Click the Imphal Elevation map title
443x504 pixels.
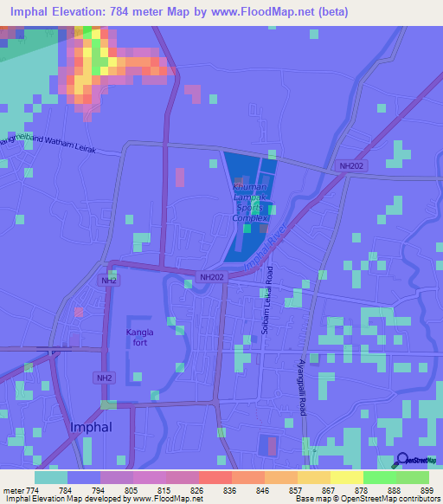click(x=179, y=12)
